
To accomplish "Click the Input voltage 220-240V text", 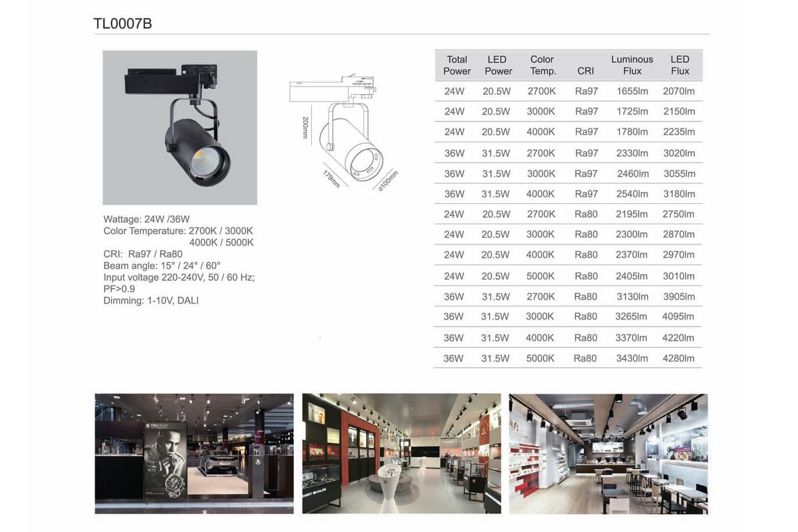I will click(x=179, y=277).
